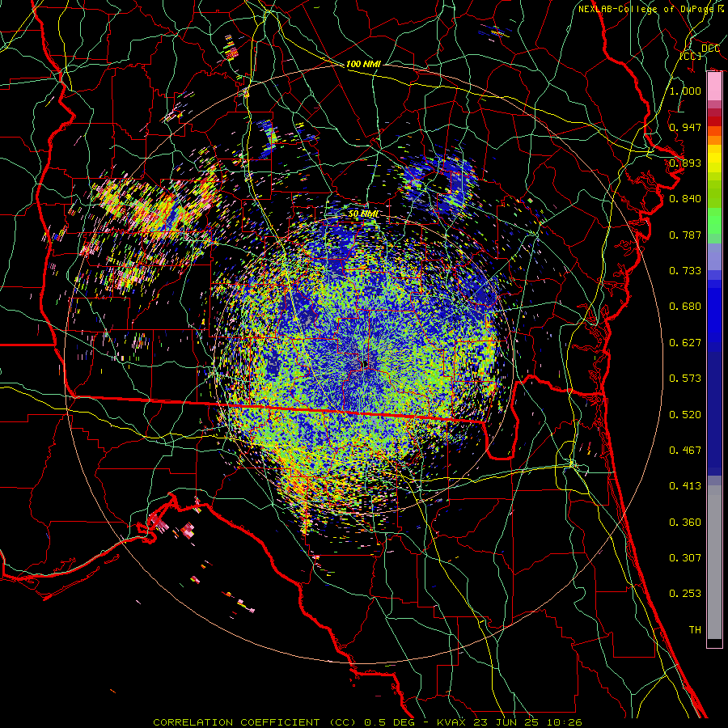Click the 0.840 legend value

pos(685,199)
